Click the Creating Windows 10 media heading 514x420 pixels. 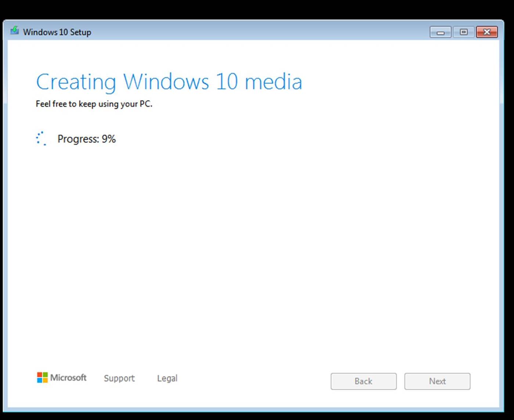(x=169, y=82)
